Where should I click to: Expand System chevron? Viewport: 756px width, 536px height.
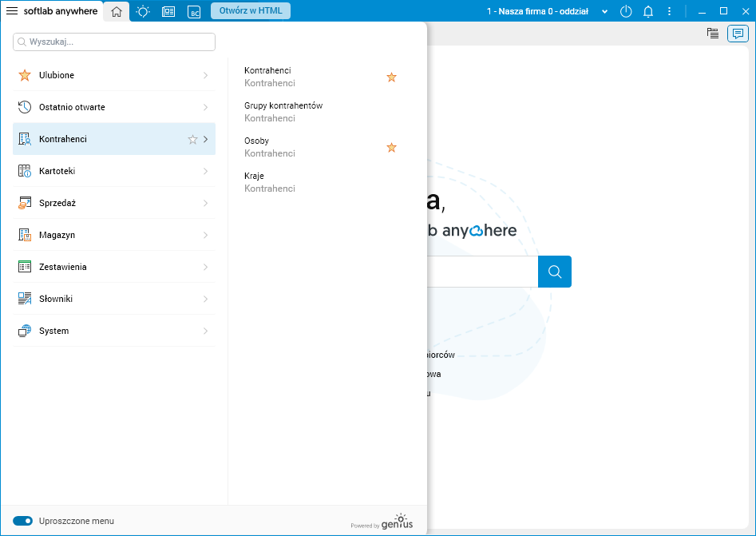point(206,331)
